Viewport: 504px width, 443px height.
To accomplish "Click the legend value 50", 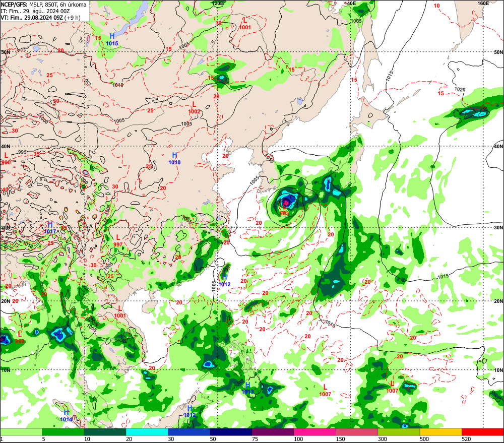I will [x=213, y=439].
